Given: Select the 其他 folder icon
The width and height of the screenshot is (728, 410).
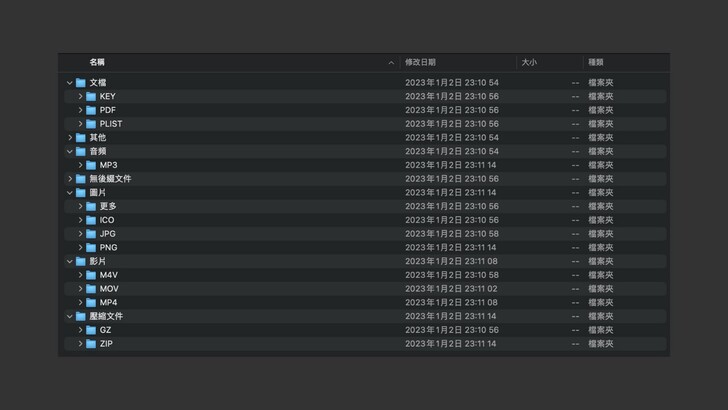Looking at the screenshot, I should coord(81,137).
